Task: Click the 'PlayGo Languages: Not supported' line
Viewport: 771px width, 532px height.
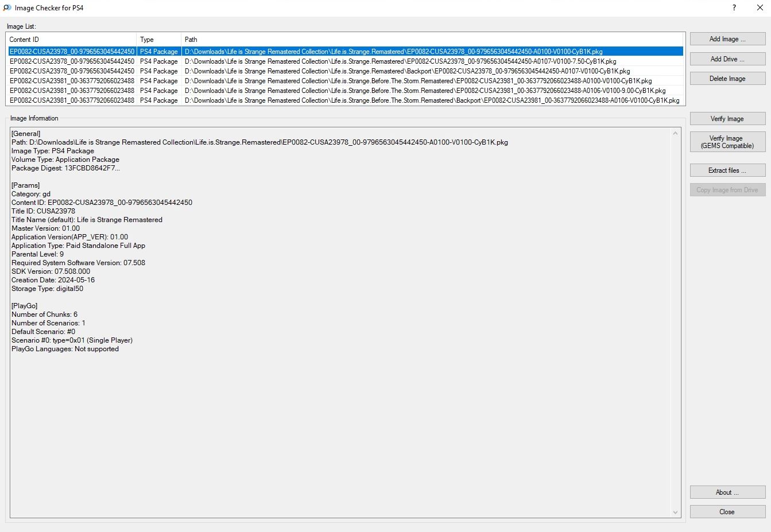Action: pos(65,349)
